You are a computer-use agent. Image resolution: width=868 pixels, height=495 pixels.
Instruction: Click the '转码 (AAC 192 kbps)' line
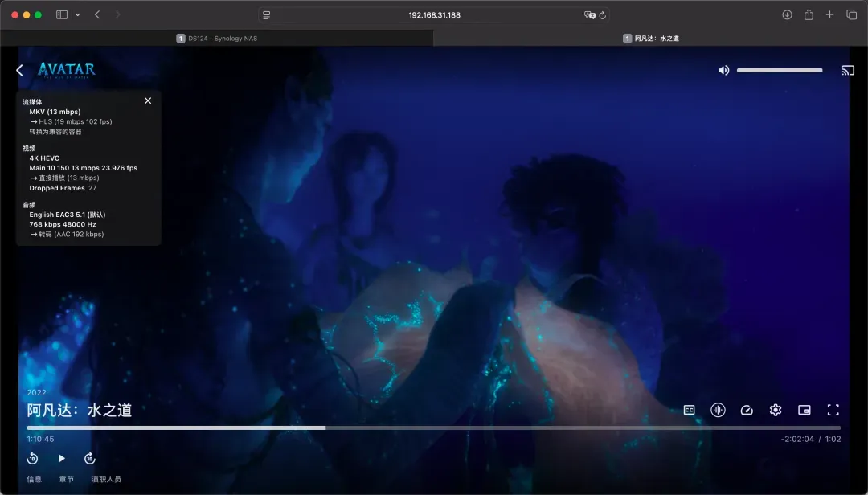(67, 235)
